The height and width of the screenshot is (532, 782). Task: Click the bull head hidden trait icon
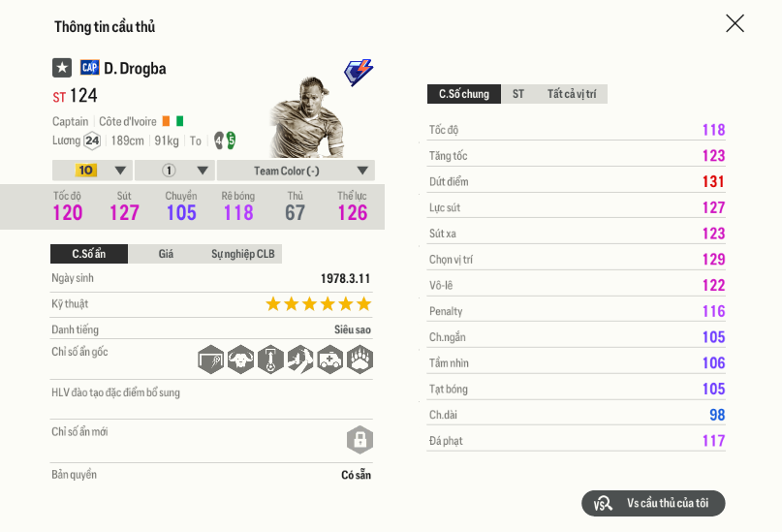coord(241,360)
